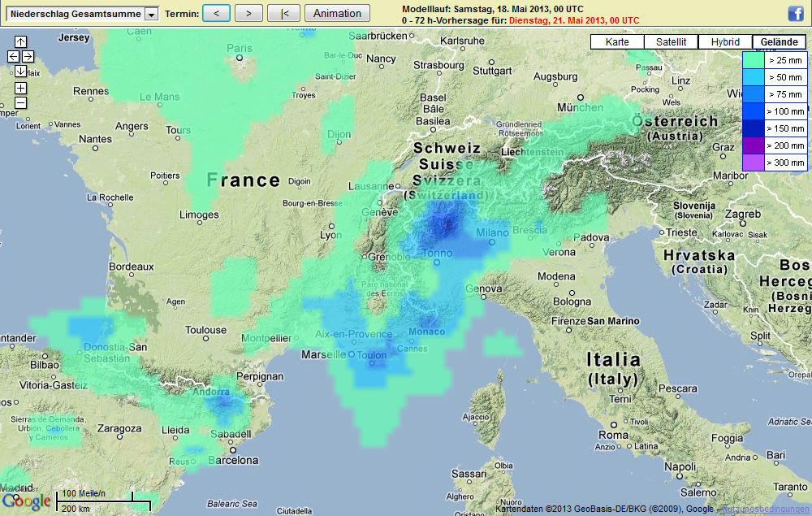This screenshot has width=812, height=516.
Task: Pan the map up with the arrow
Action: pyautogui.click(x=21, y=41)
